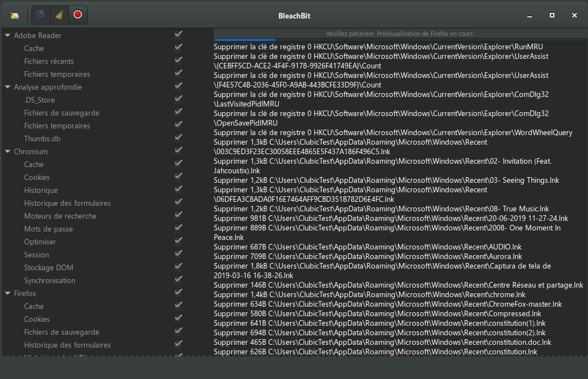Click the chrome.lnk log entry line
Screen dimensions: 588x379
pos(369,295)
